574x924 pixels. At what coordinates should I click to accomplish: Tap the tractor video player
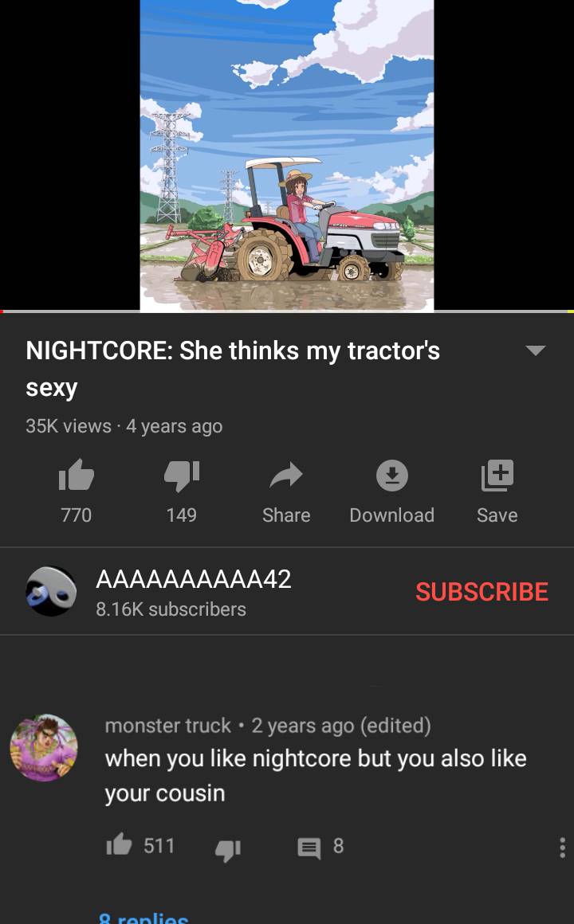tap(287, 155)
